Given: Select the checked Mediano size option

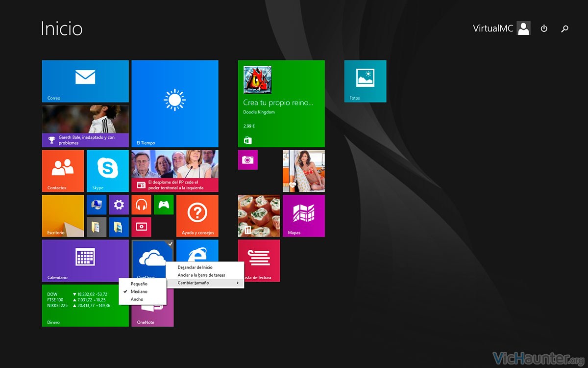Looking at the screenshot, I should [x=143, y=291].
